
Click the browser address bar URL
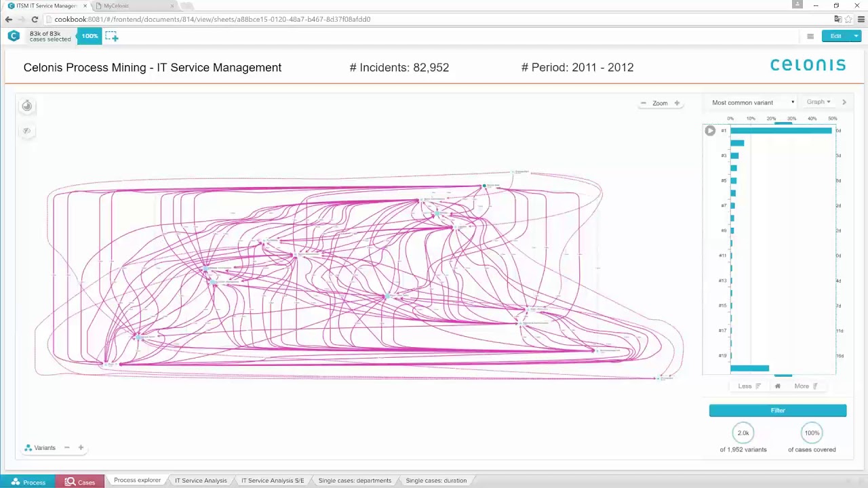(212, 20)
